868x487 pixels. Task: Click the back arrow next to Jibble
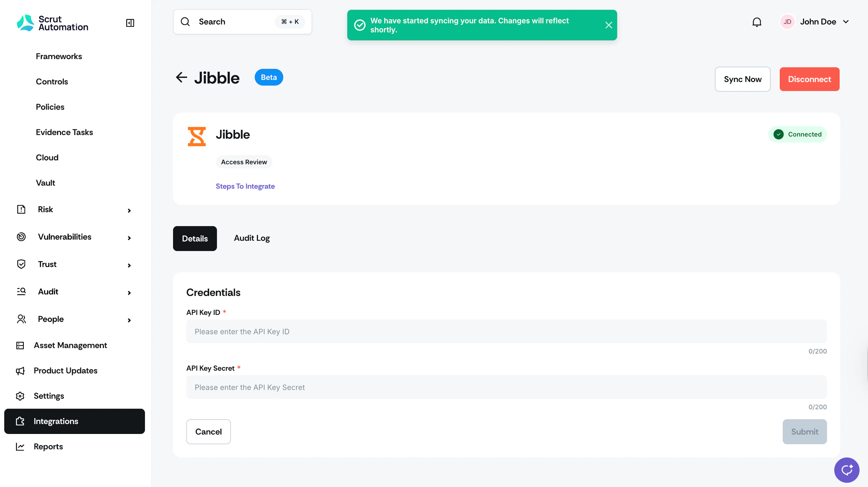(181, 77)
